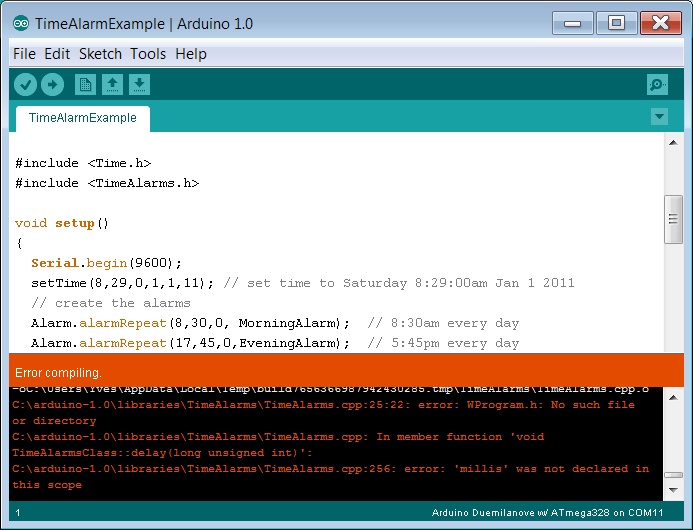
Task: Click the 'void setup()' line
Action: 61,223
